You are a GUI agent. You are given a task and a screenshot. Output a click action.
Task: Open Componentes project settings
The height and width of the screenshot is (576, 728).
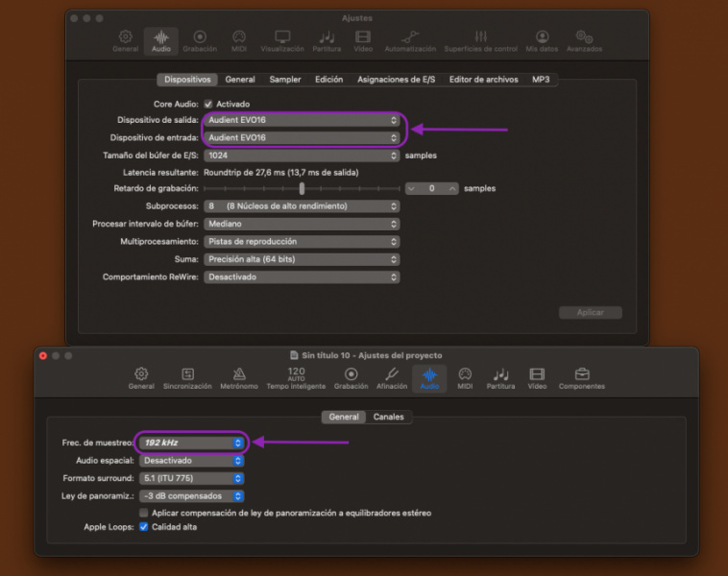[x=581, y=378]
